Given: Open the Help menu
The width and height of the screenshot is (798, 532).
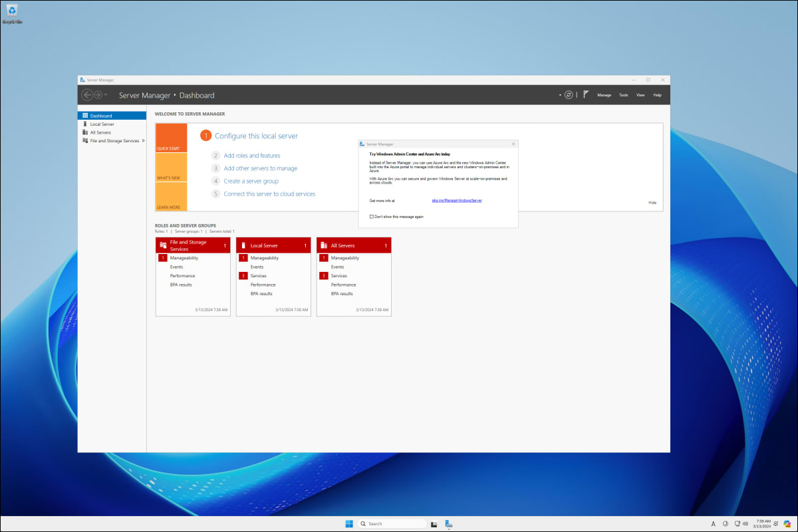Looking at the screenshot, I should (657, 95).
